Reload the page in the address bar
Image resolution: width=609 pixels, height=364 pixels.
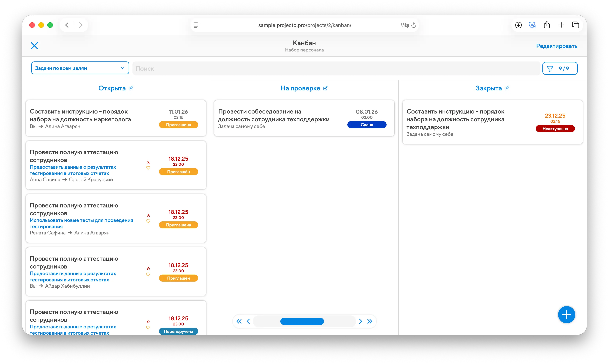(413, 25)
